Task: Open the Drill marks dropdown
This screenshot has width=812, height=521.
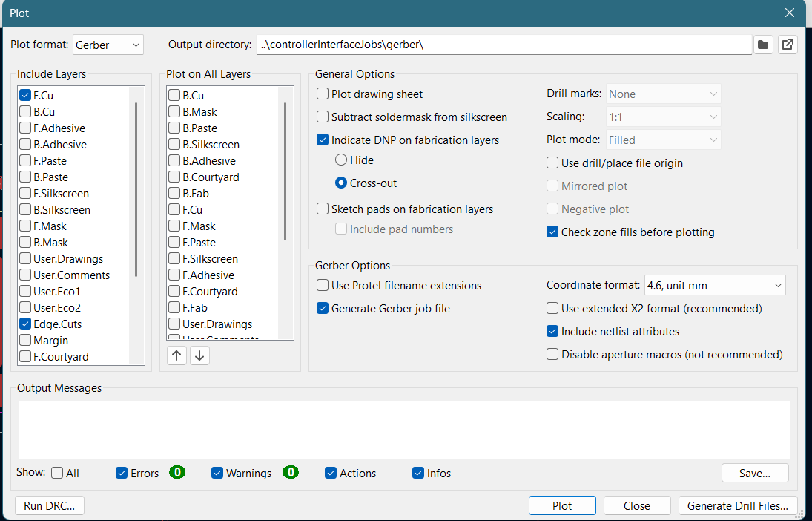Action: (664, 94)
